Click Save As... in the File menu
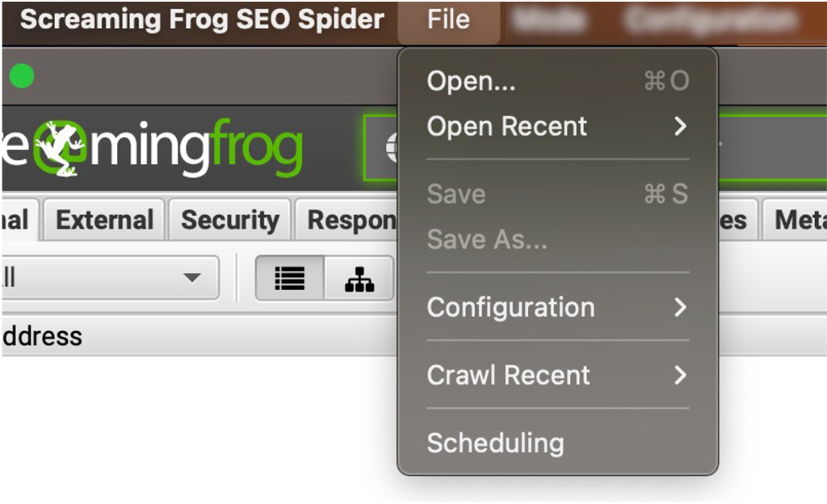The width and height of the screenshot is (827, 504). tap(557, 240)
